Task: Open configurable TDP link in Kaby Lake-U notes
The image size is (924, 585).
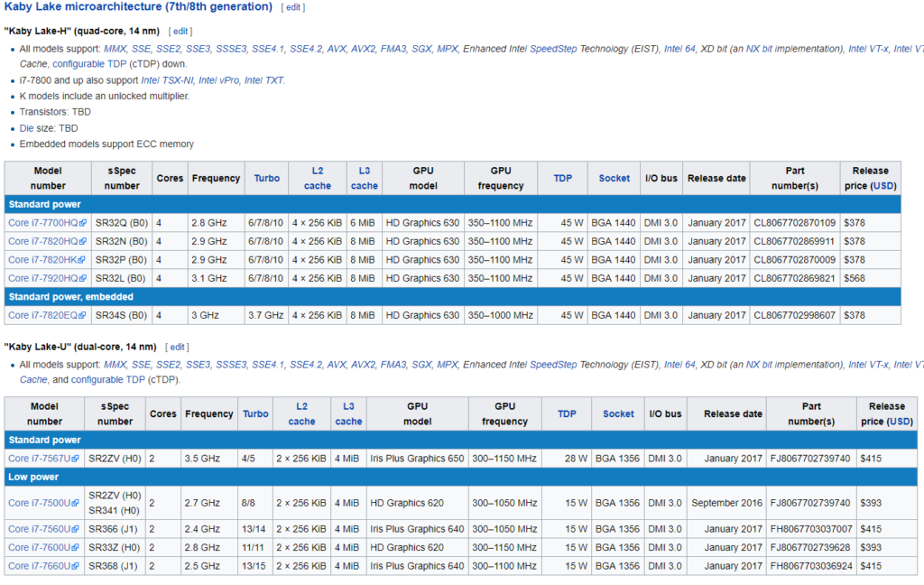Action: (x=108, y=380)
